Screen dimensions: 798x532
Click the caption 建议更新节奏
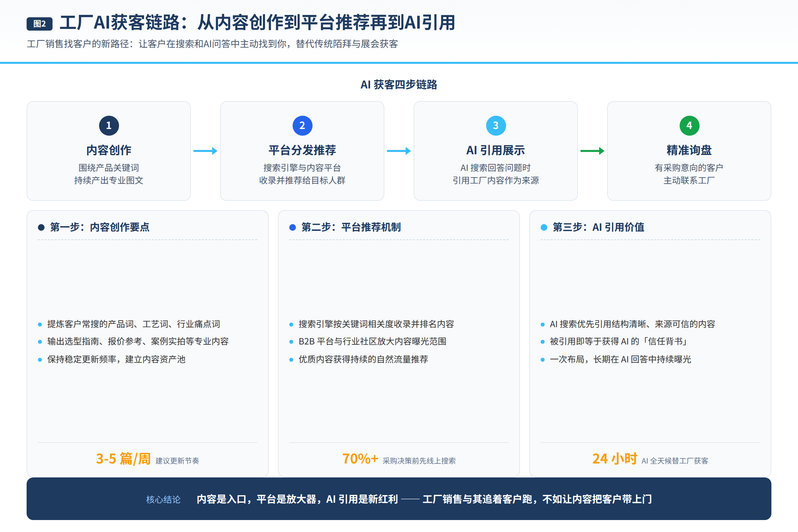point(178,461)
